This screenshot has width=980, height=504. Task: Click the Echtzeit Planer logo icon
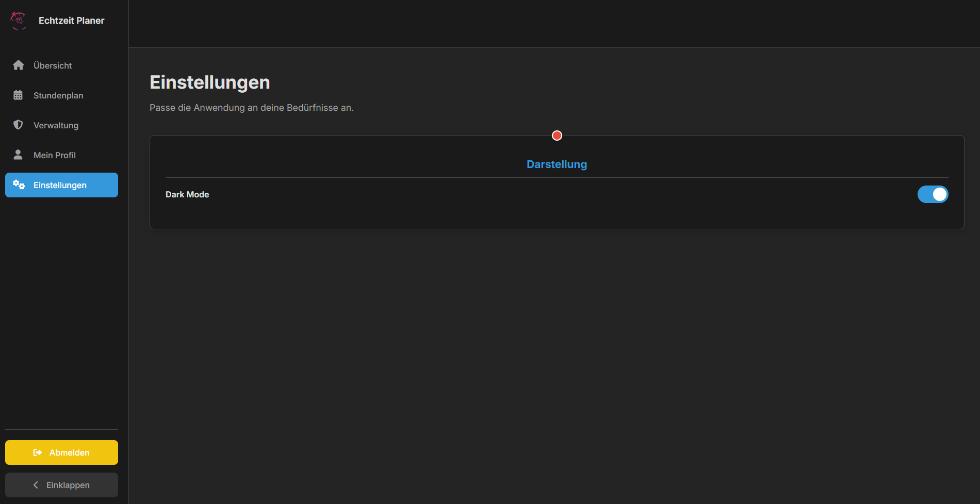pos(18,21)
